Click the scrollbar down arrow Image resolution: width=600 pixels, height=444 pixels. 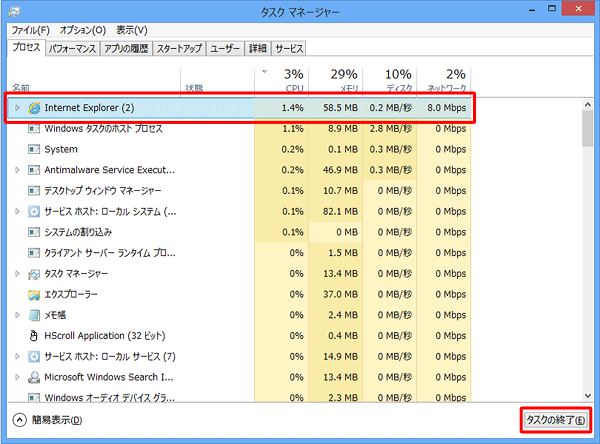(588, 396)
